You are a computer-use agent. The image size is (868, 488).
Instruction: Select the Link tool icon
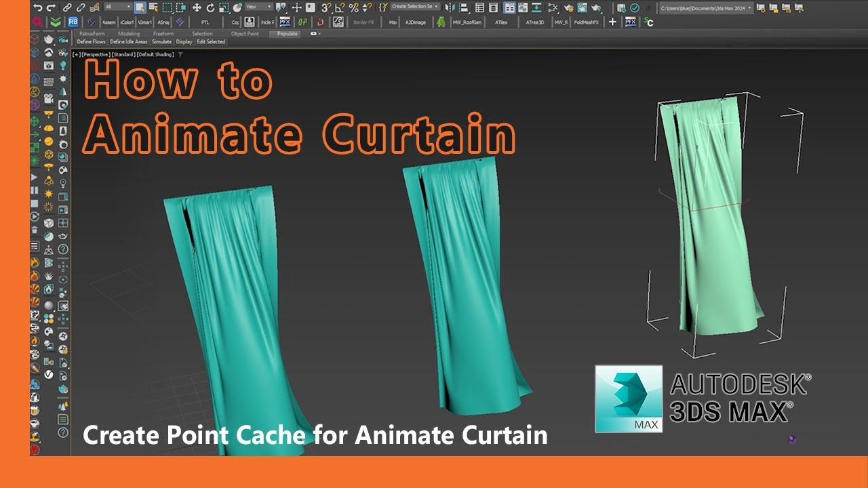(x=67, y=7)
